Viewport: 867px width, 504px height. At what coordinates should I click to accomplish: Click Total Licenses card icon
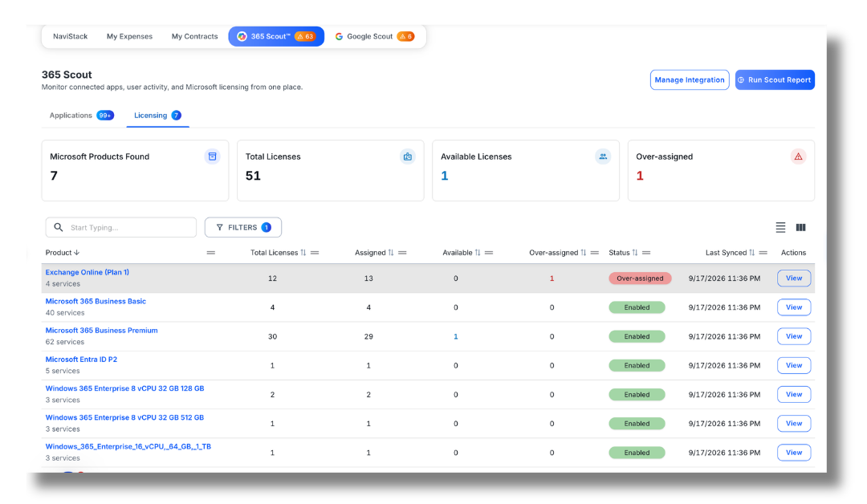click(x=408, y=156)
